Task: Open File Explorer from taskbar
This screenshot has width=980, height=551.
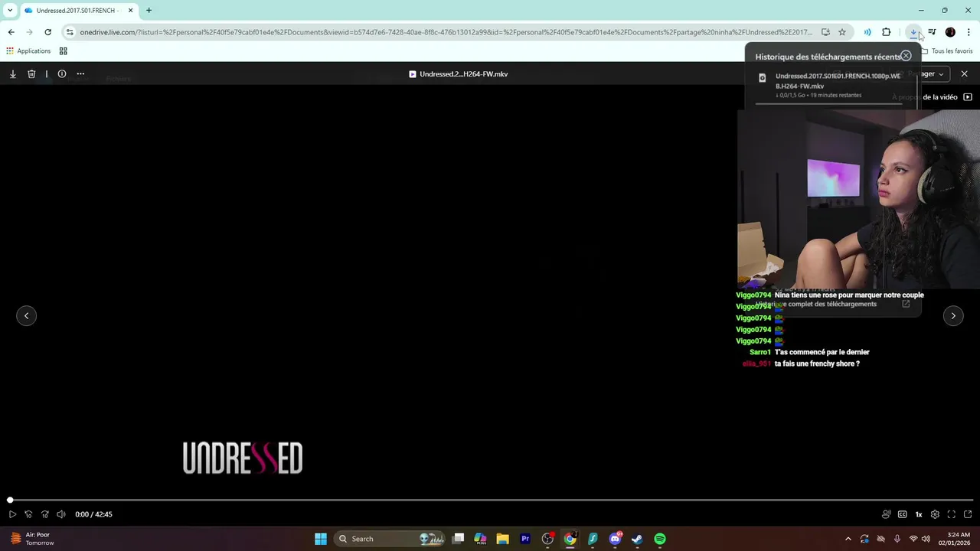Action: point(503,539)
